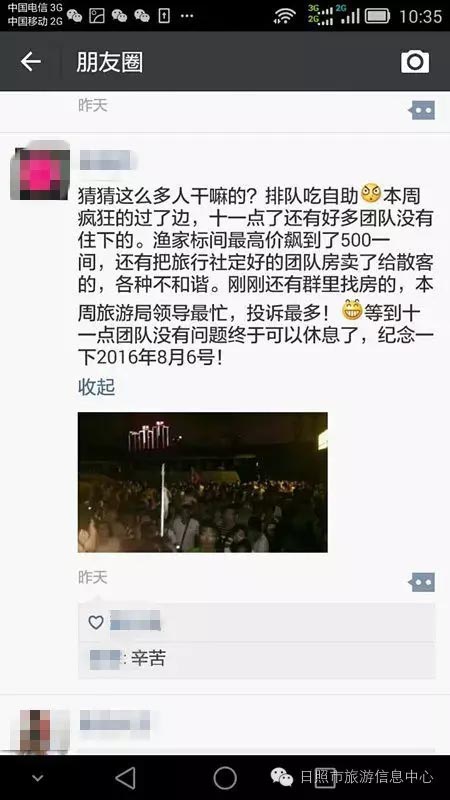
Task: Collapse post text with 收起 link
Action: tap(96, 387)
